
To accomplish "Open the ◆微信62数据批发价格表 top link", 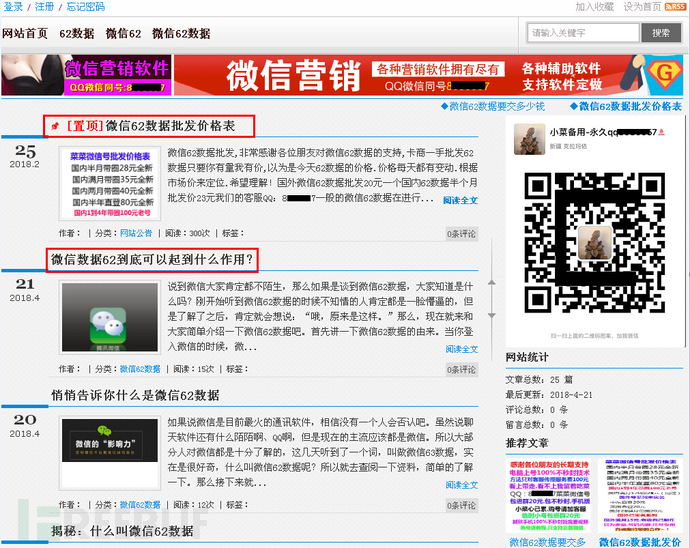I will pos(625,106).
